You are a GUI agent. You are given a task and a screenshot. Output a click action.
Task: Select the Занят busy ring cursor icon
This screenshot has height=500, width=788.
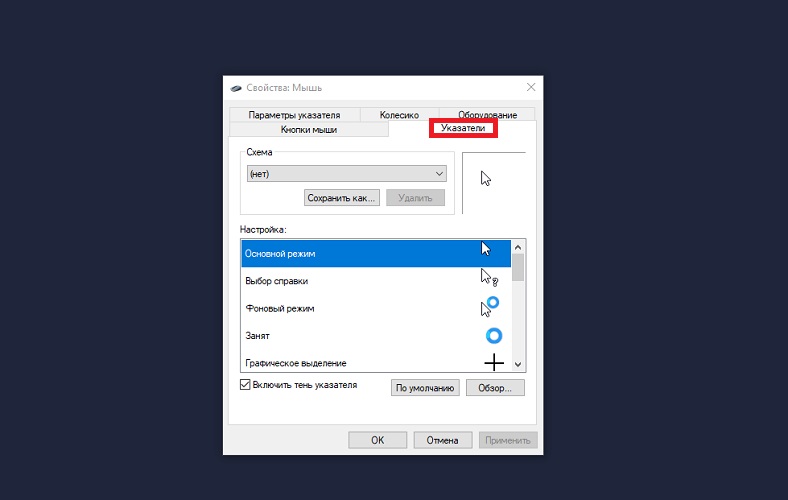pyautogui.click(x=494, y=336)
